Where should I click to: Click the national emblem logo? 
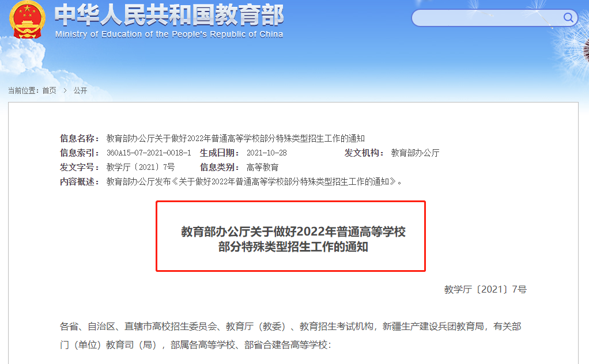pyautogui.click(x=27, y=20)
